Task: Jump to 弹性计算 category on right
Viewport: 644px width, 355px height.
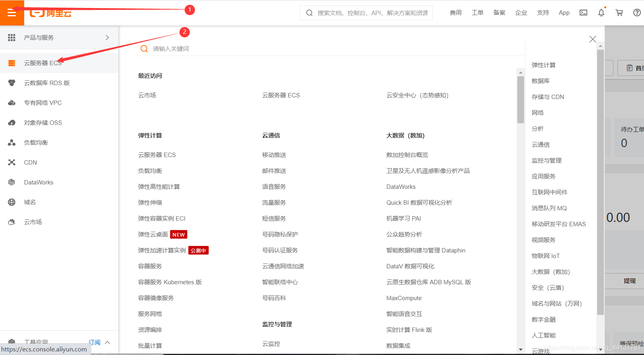Action: coord(544,65)
